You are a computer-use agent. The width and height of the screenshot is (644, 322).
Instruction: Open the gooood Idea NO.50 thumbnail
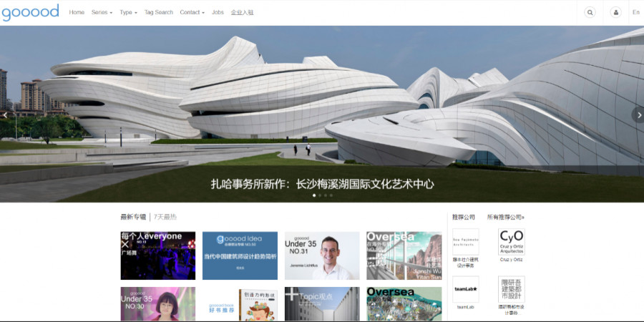[240, 255]
